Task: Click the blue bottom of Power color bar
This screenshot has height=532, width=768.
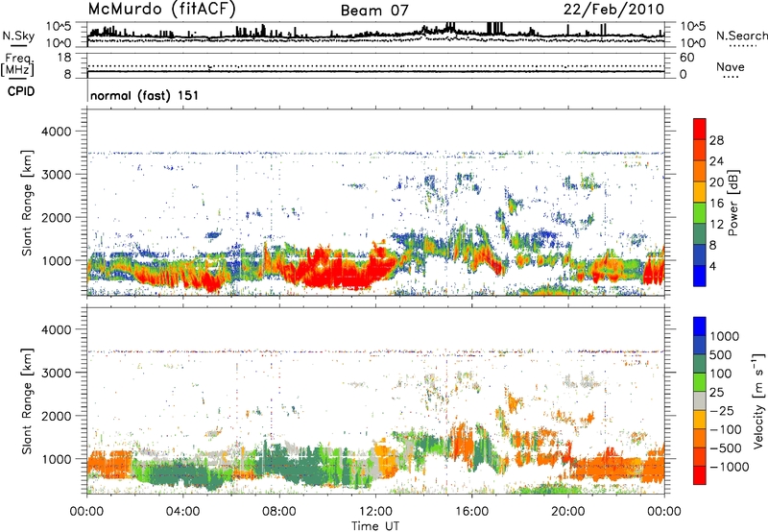Action: 700,276
